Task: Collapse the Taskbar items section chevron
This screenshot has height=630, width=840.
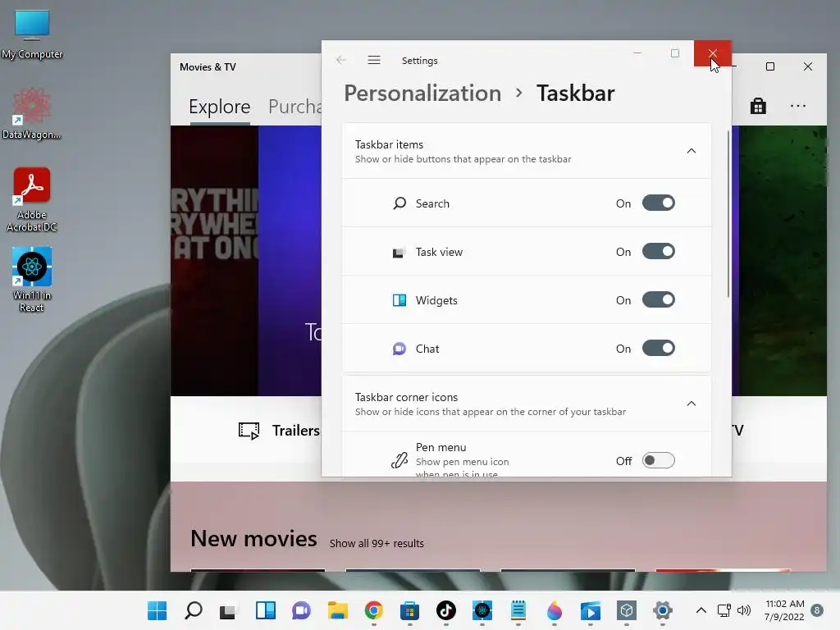Action: click(x=691, y=151)
